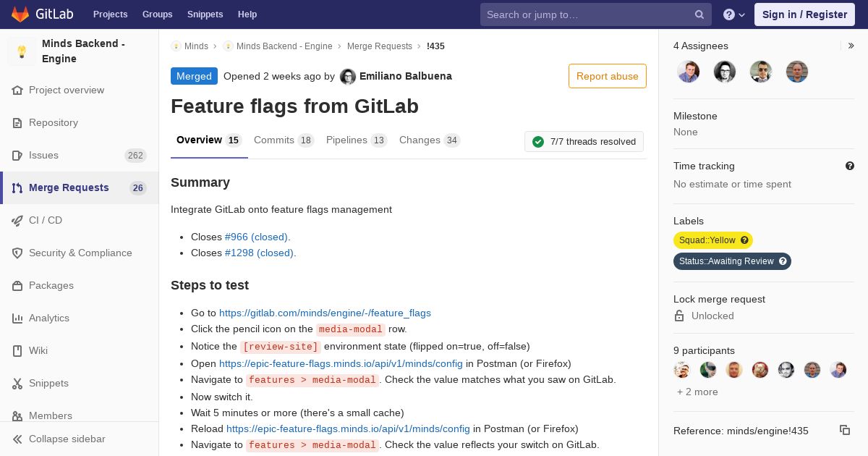This screenshot has height=456, width=868.
Task: Show the + 2 more participants
Action: tap(697, 392)
